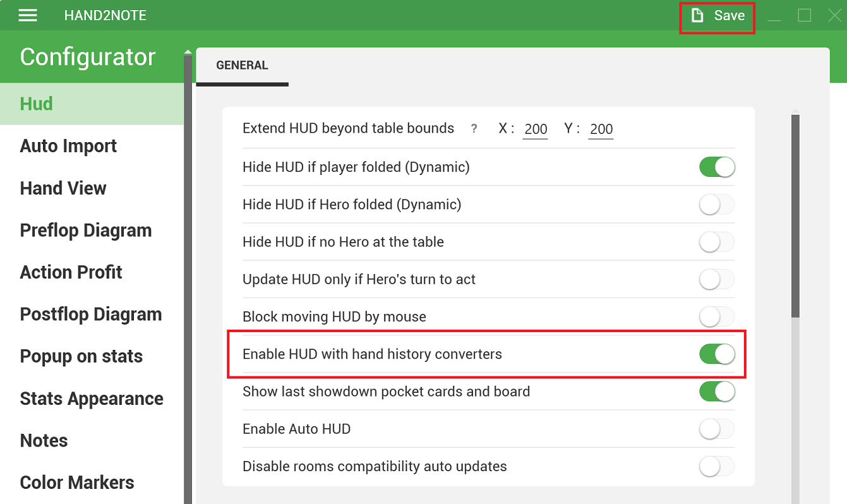
Task: Toggle Update HUD only on Hero's turn
Action: (717, 279)
